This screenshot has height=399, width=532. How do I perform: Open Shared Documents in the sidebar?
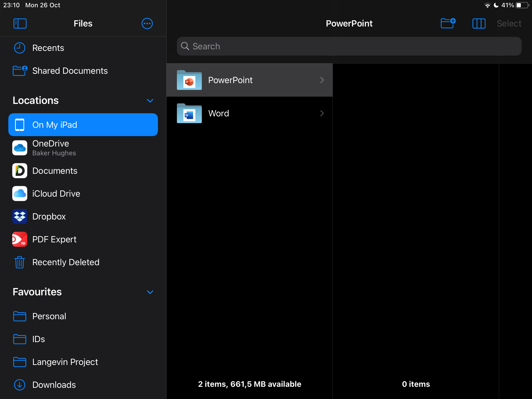click(70, 71)
